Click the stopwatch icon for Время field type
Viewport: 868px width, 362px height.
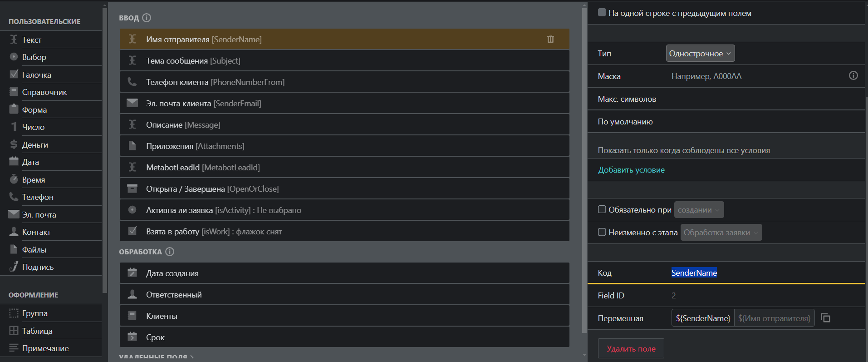click(14, 179)
